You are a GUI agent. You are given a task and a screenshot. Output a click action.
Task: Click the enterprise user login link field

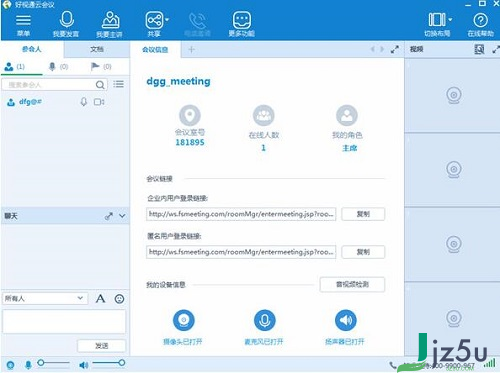[241, 214]
